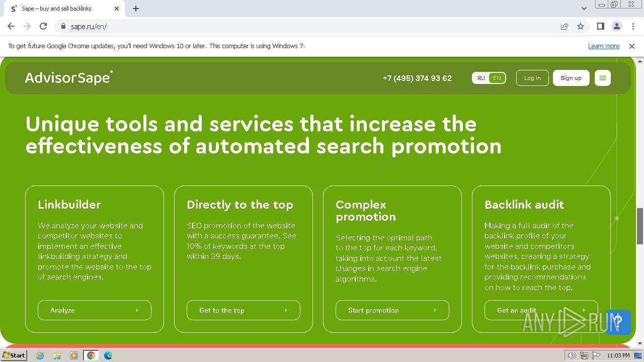
Task: Launch Internet Explorer from taskbar
Action: (40, 355)
